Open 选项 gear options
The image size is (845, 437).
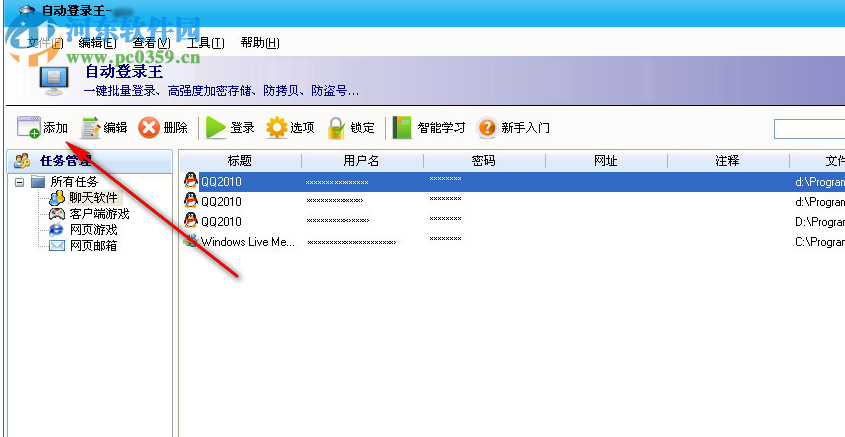tap(290, 128)
